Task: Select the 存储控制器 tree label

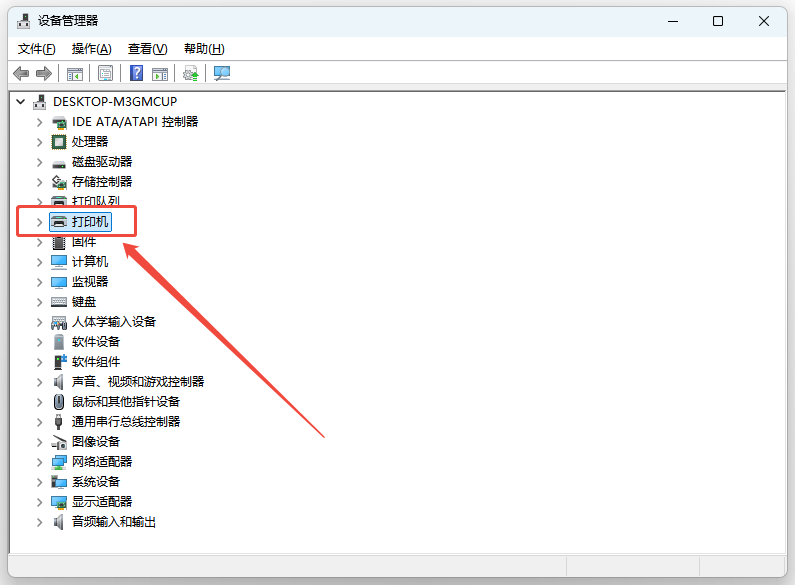Action: (x=102, y=182)
